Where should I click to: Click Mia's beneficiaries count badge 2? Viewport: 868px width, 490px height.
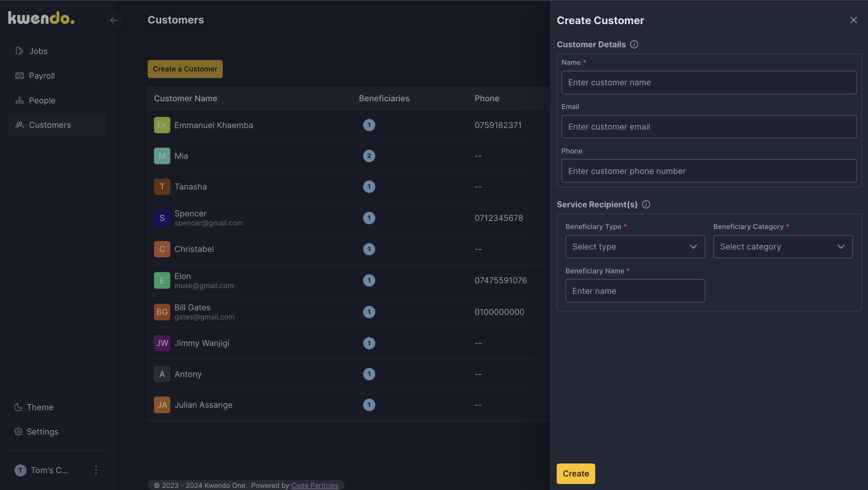point(369,156)
